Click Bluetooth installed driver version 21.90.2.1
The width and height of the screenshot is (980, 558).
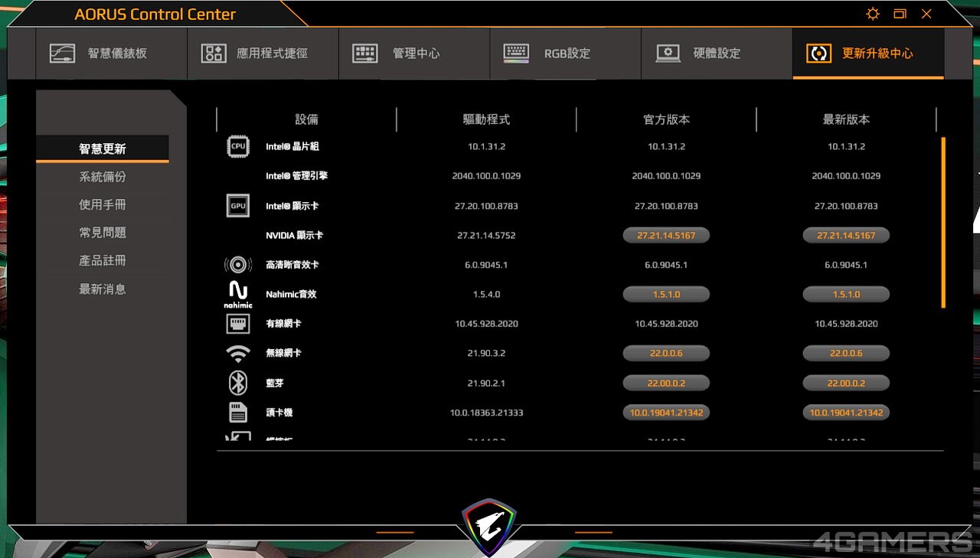tap(486, 383)
